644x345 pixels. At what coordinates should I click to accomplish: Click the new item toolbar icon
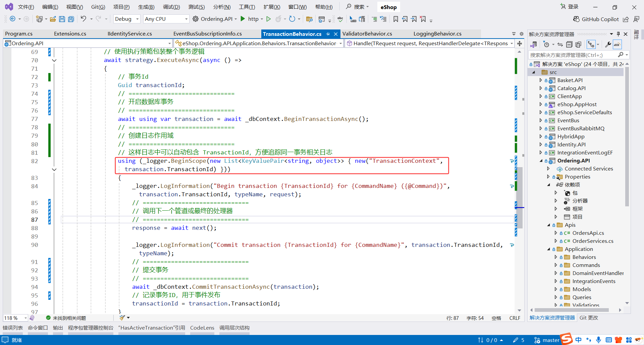(x=39, y=19)
